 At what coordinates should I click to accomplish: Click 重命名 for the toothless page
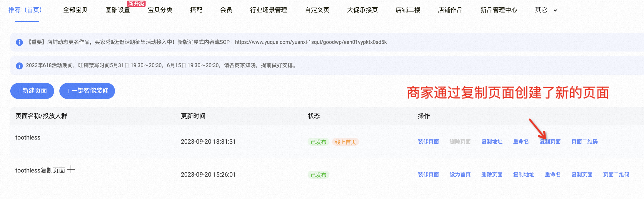pyautogui.click(x=521, y=142)
